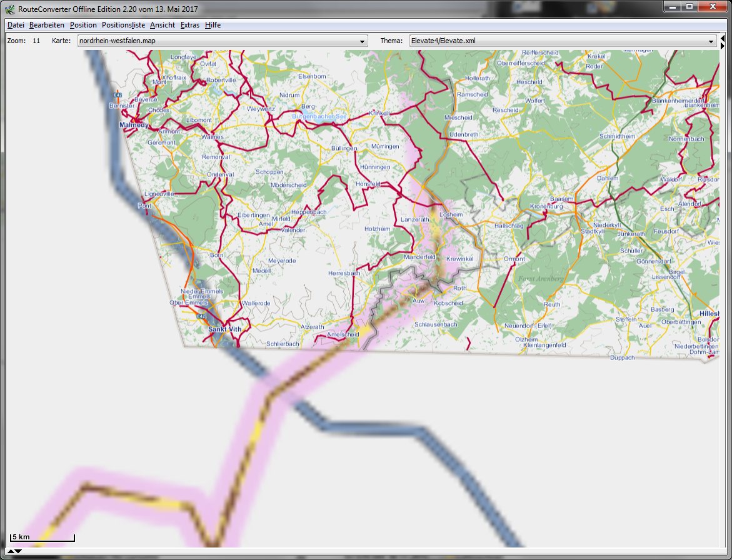Minimize the RouteConverter window
The image size is (732, 560).
[x=672, y=7]
